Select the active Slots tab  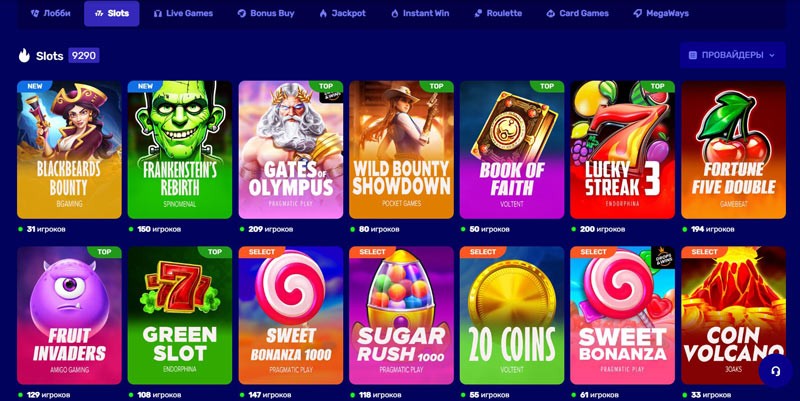(112, 14)
